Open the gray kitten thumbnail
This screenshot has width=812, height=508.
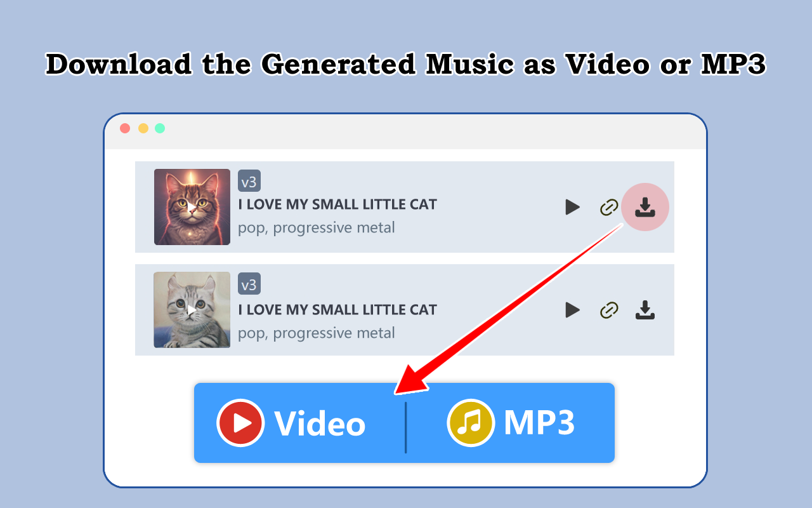(192, 310)
